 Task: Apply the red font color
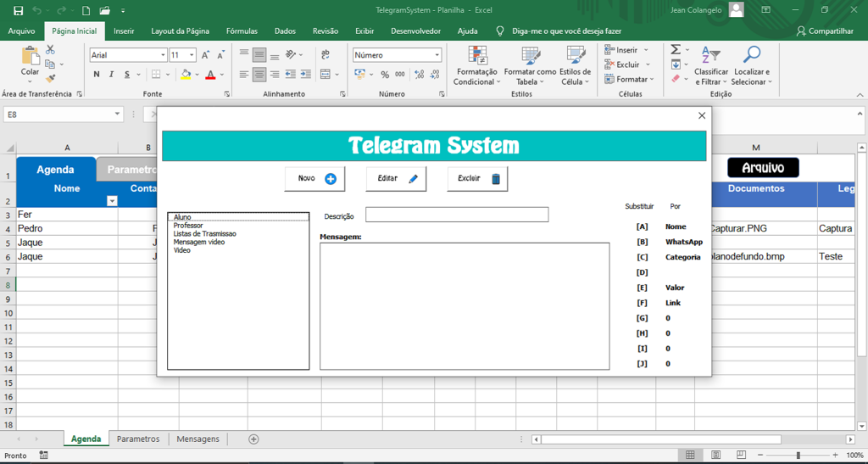(210, 74)
